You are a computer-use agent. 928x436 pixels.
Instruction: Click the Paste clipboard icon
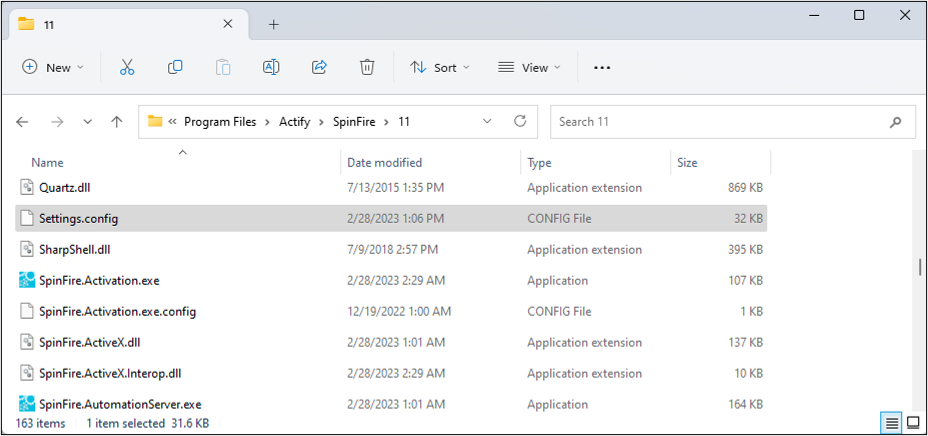pos(223,67)
